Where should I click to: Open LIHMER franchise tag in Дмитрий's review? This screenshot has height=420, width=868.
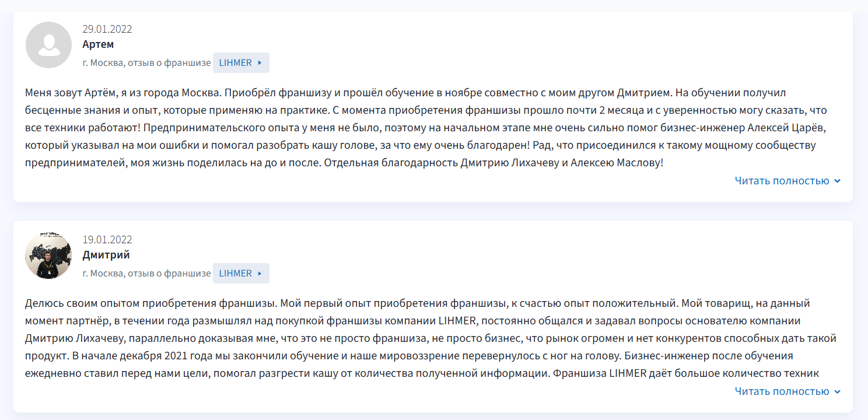click(241, 273)
